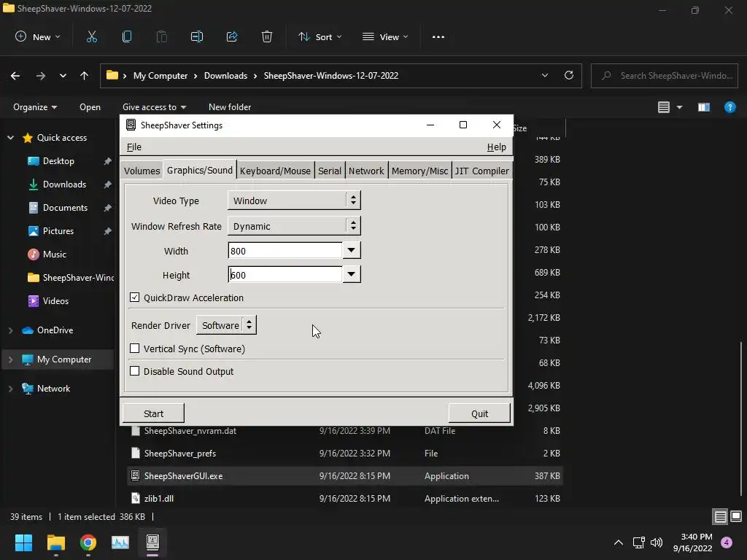This screenshot has height=560, width=747.
Task: Check Disable Sound Output
Action: (135, 371)
